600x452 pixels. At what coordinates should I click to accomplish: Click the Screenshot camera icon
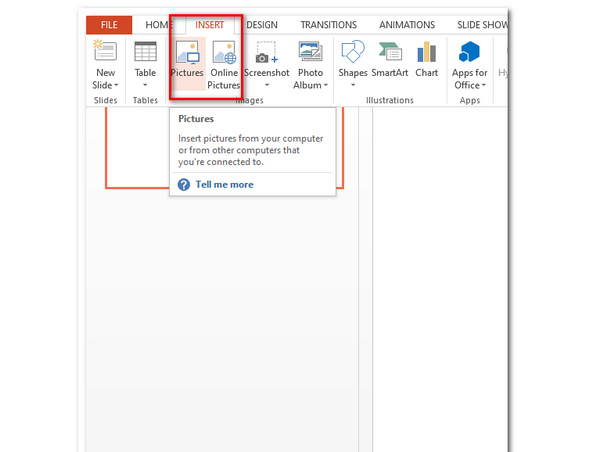click(x=267, y=52)
